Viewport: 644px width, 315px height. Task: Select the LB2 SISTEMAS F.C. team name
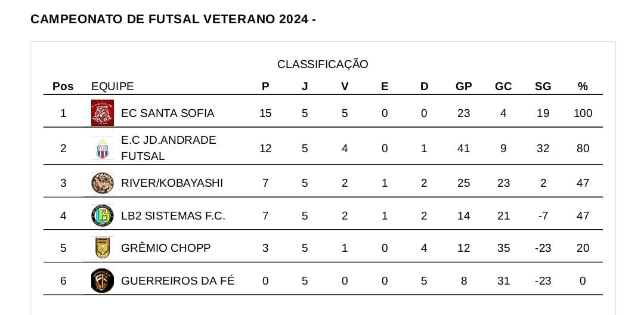[x=174, y=215]
